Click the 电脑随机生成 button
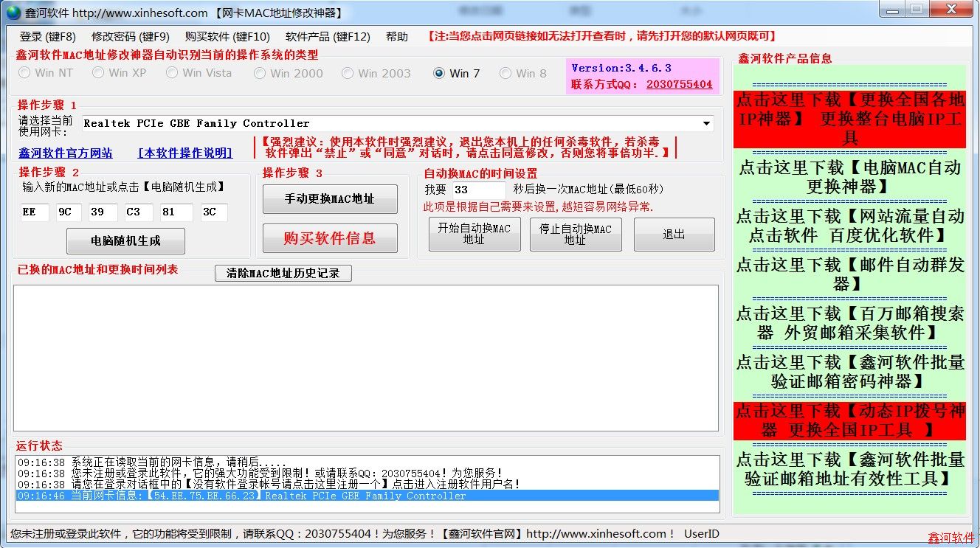 click(x=125, y=240)
